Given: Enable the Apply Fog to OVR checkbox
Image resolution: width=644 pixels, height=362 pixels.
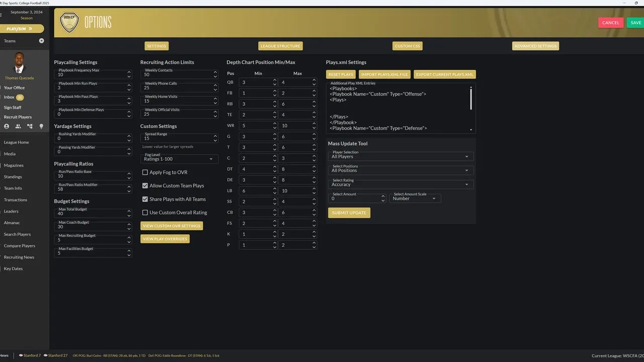Looking at the screenshot, I should (x=145, y=172).
